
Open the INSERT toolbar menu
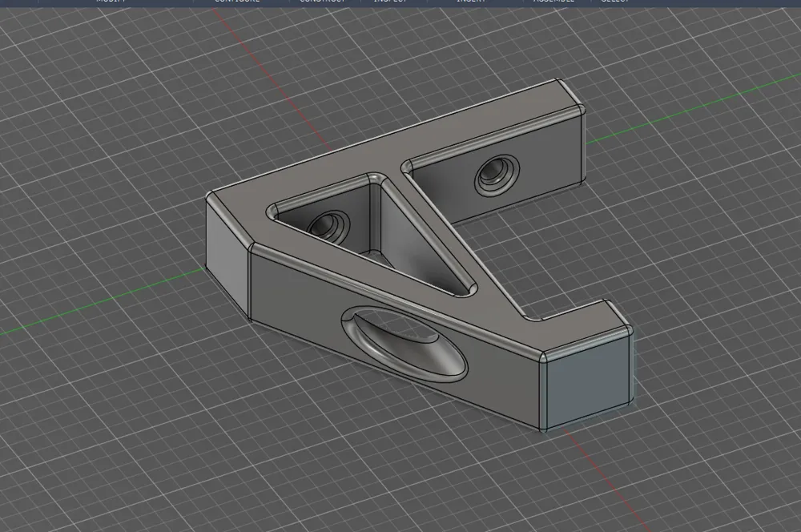pyautogui.click(x=471, y=2)
